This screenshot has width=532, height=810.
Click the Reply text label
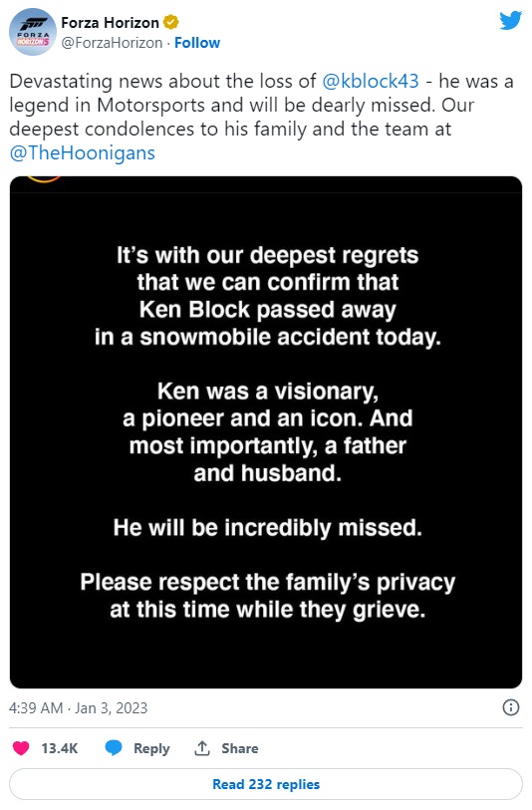tap(151, 748)
